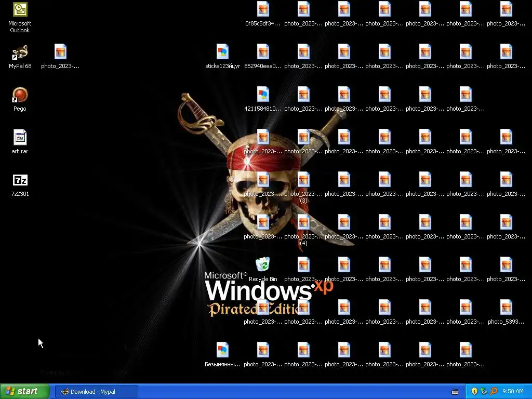Select the photo_2023 file marked (4)
532x399 pixels.
tap(303, 230)
